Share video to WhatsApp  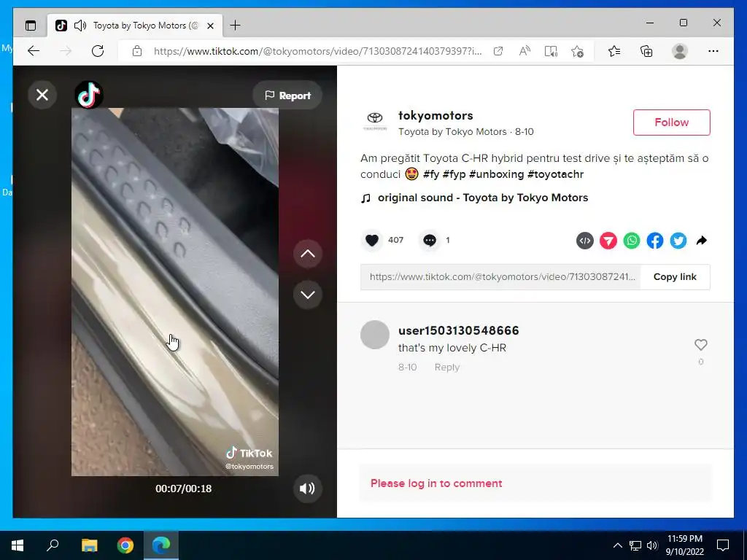[x=632, y=241]
